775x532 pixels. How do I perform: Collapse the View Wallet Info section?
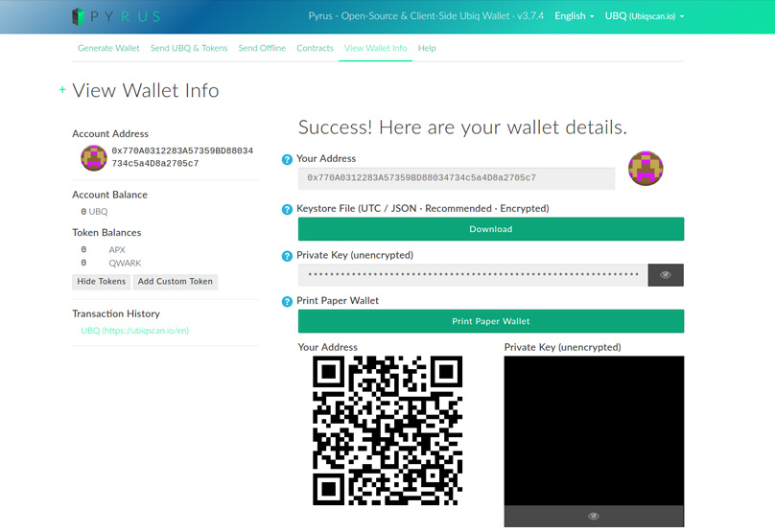tap(63, 90)
